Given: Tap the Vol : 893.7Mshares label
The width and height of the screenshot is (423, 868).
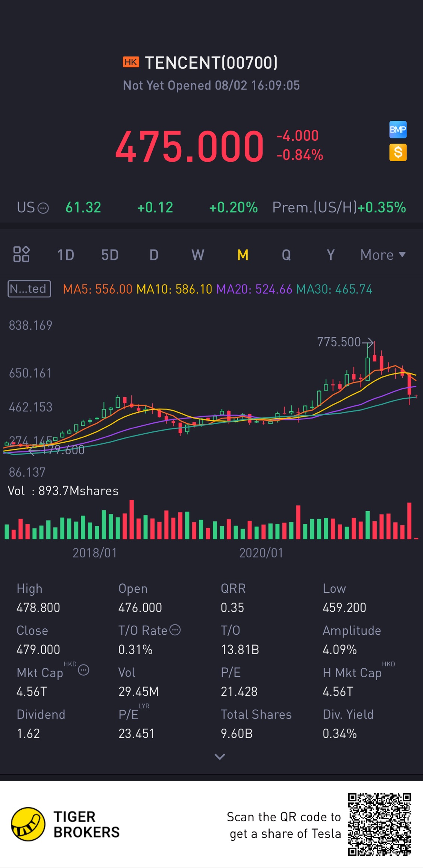Looking at the screenshot, I should [63, 491].
